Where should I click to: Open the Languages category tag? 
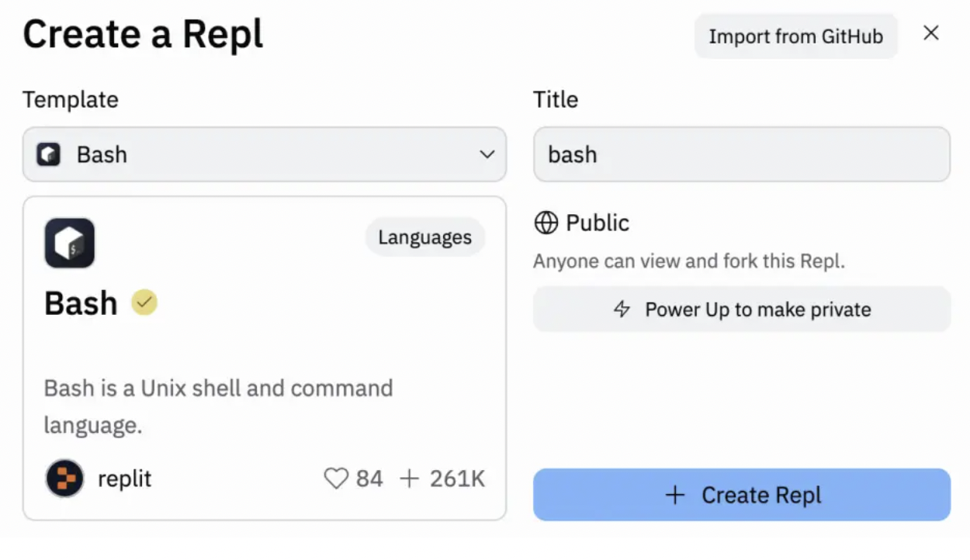coord(425,237)
